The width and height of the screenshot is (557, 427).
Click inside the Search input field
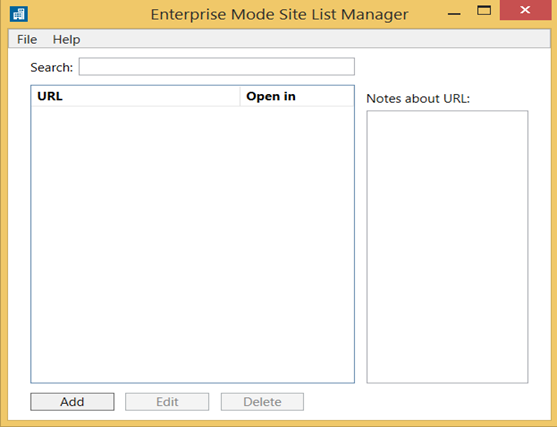pos(217,66)
